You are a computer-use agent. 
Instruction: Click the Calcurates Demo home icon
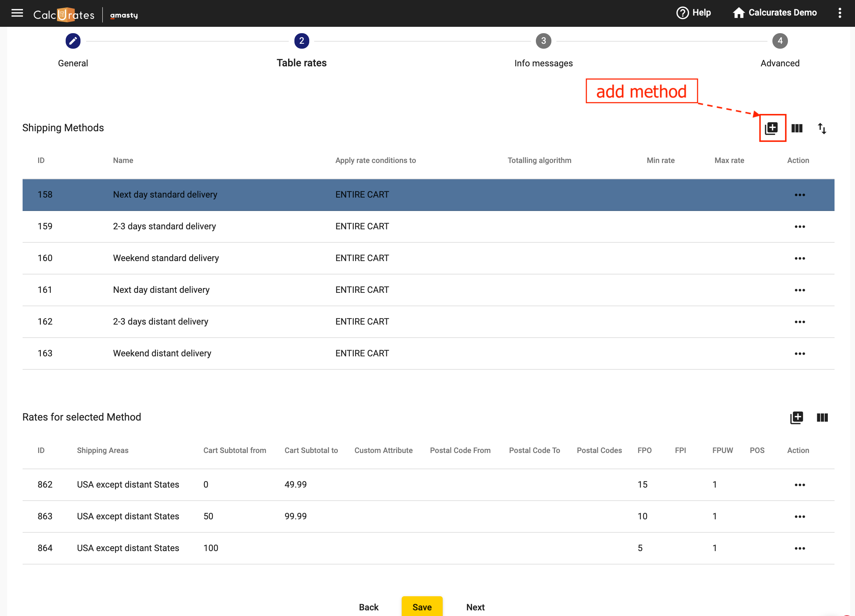[739, 13]
